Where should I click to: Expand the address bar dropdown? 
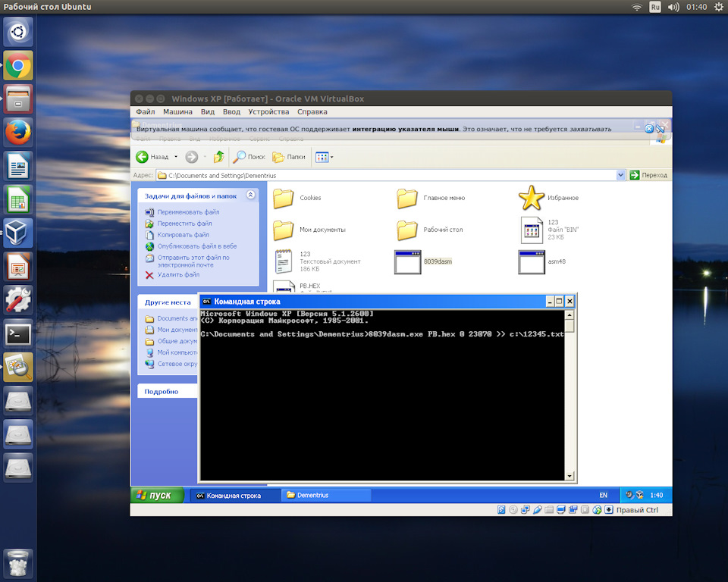(620, 175)
